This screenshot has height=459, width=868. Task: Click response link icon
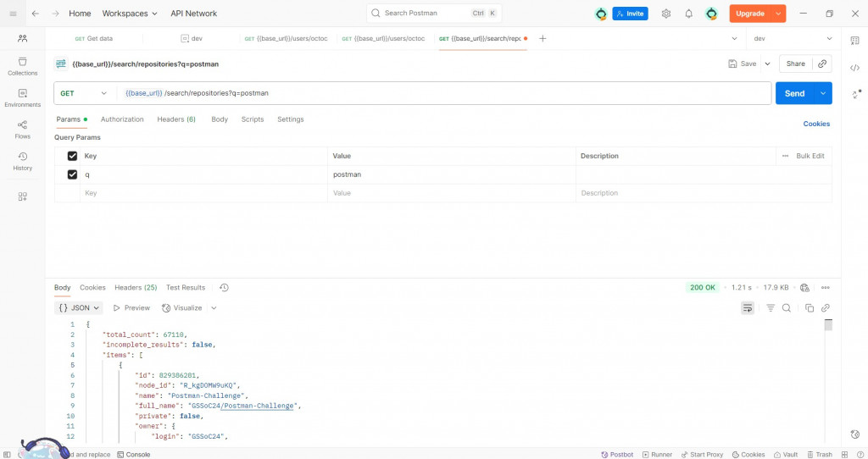[x=826, y=308]
